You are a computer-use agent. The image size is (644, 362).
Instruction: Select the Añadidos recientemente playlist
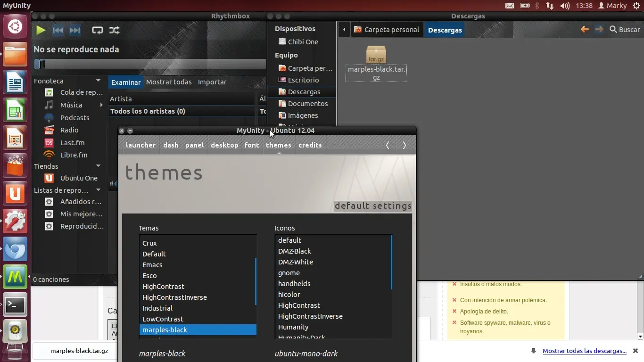click(x=74, y=201)
